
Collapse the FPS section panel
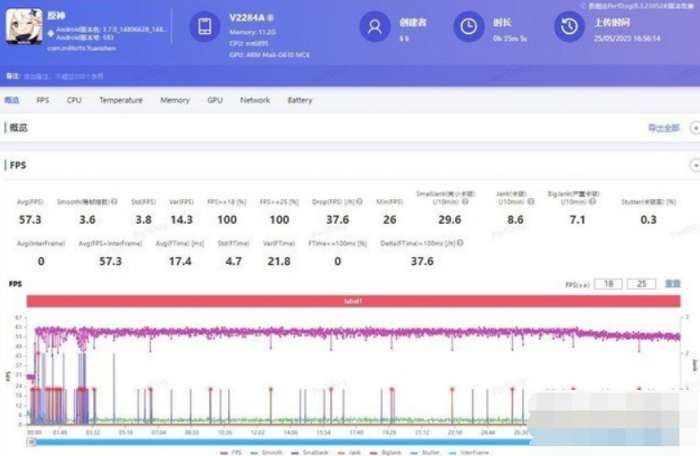[694, 165]
